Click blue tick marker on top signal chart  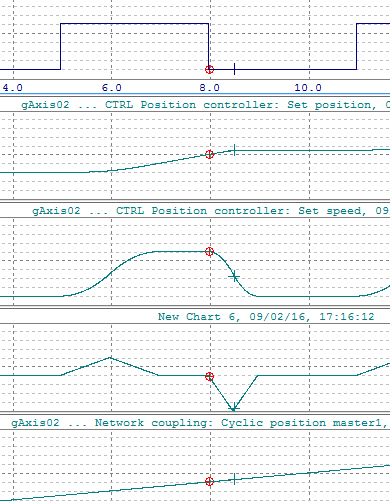(x=235, y=69)
